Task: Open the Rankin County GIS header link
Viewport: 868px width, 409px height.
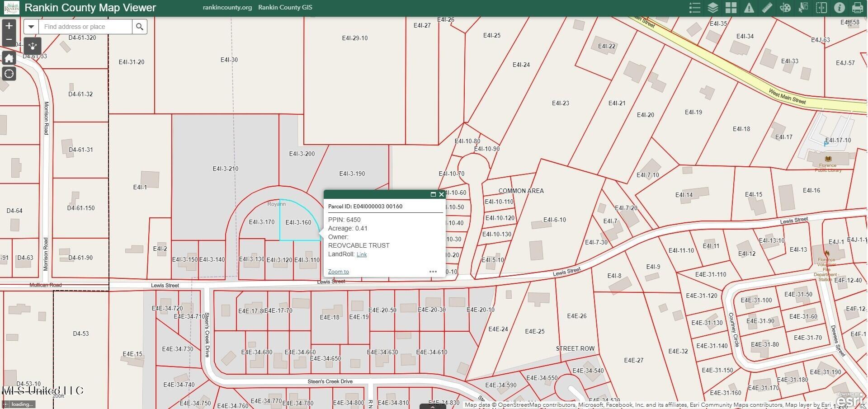Action: pos(285,8)
